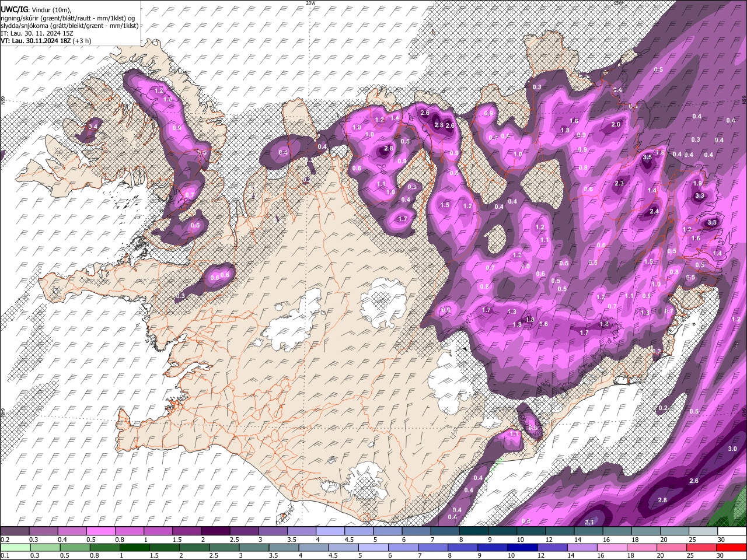Pick the light periwinkle swatch labeled 4 in upper legend
747x560 pixels.
(x=330, y=531)
